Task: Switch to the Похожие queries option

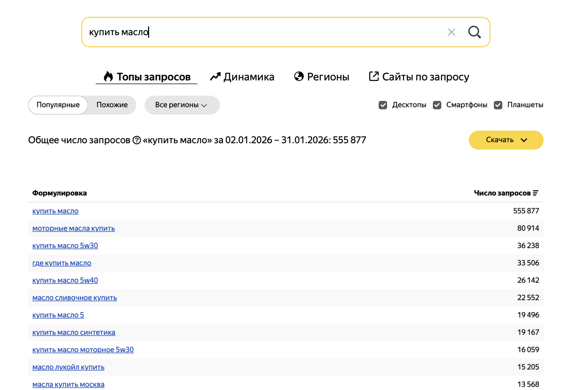Action: click(x=112, y=105)
